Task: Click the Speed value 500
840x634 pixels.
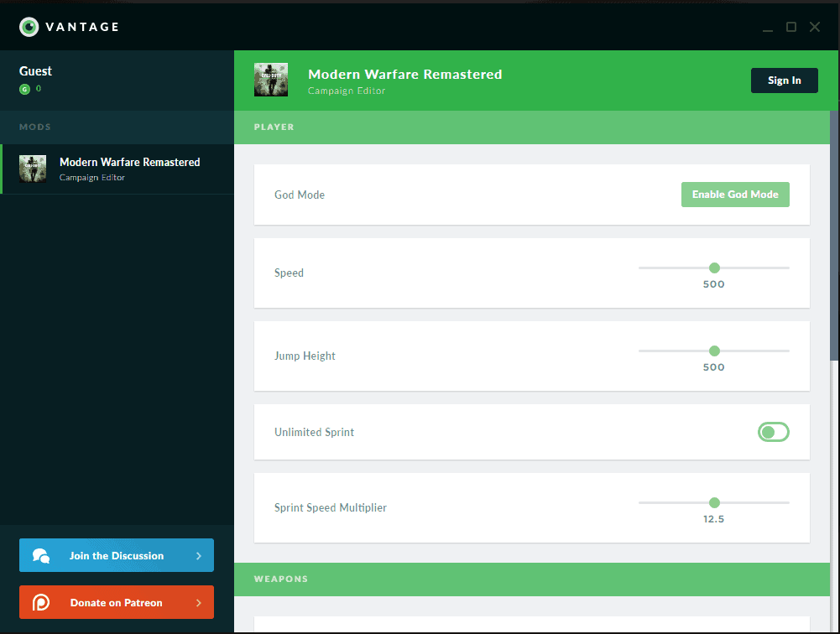Action: [x=713, y=284]
